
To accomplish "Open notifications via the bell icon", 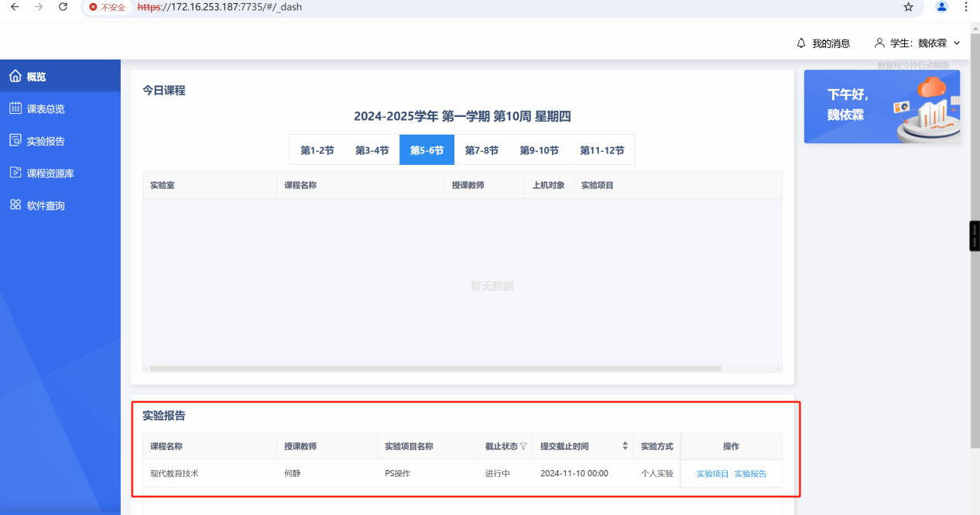I will [801, 43].
